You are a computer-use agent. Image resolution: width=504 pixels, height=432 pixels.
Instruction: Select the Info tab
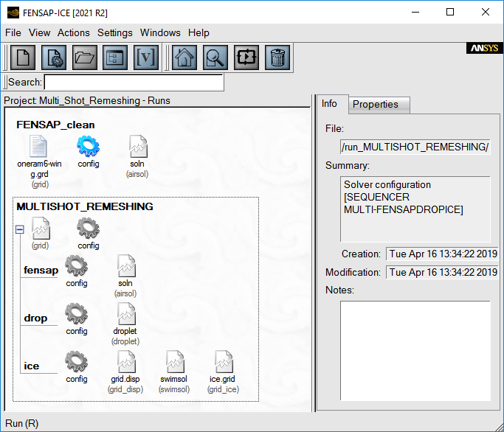click(x=329, y=104)
